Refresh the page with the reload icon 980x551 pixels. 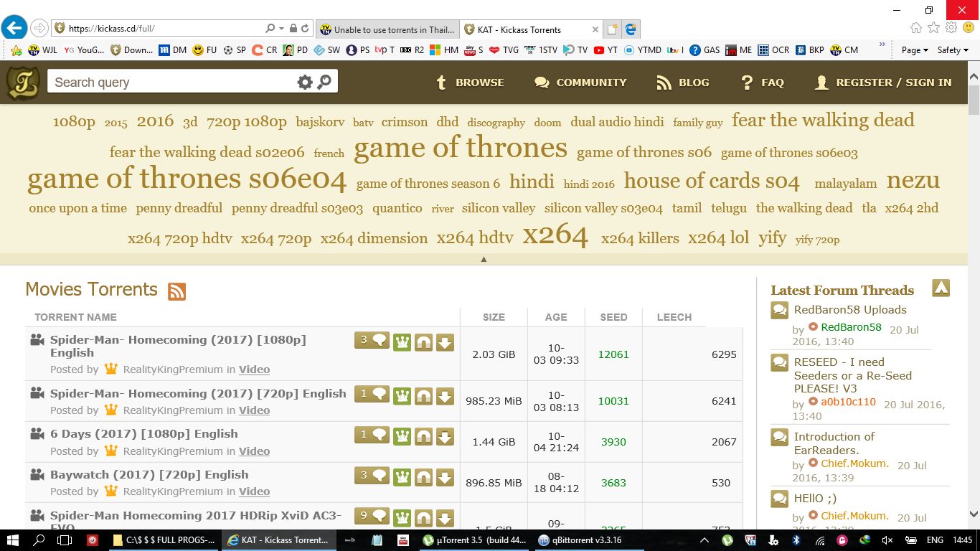pyautogui.click(x=306, y=29)
